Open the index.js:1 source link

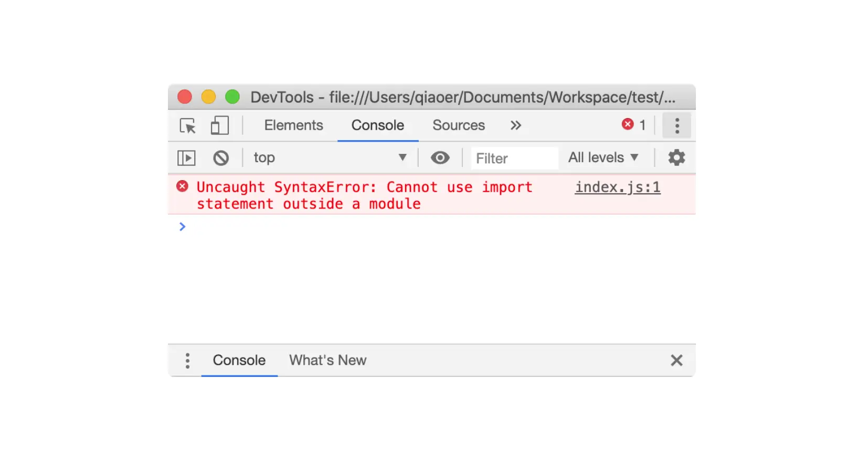pyautogui.click(x=617, y=187)
